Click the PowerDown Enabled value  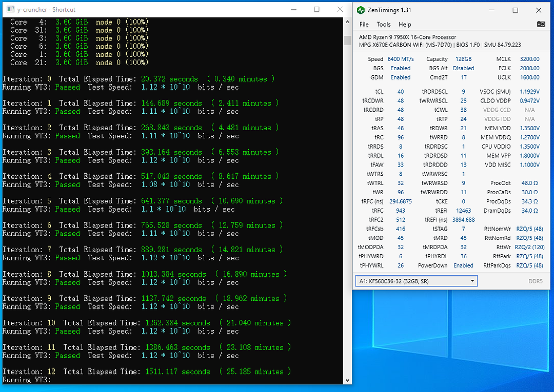pos(463,265)
